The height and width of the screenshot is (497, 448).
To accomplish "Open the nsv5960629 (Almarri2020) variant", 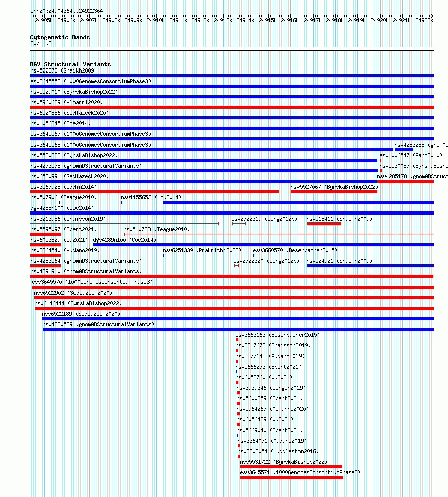I will coord(66,102).
